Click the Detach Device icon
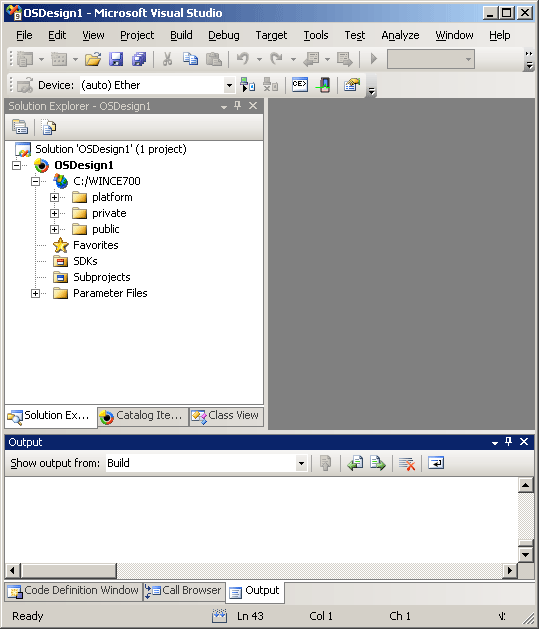539x629 pixels. pos(270,85)
